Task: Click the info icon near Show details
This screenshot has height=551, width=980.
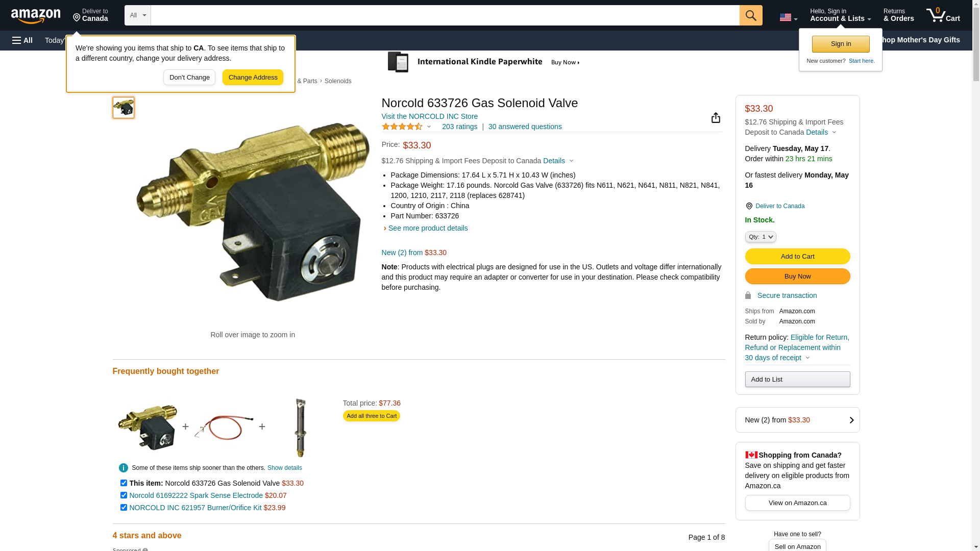Action: (x=124, y=468)
